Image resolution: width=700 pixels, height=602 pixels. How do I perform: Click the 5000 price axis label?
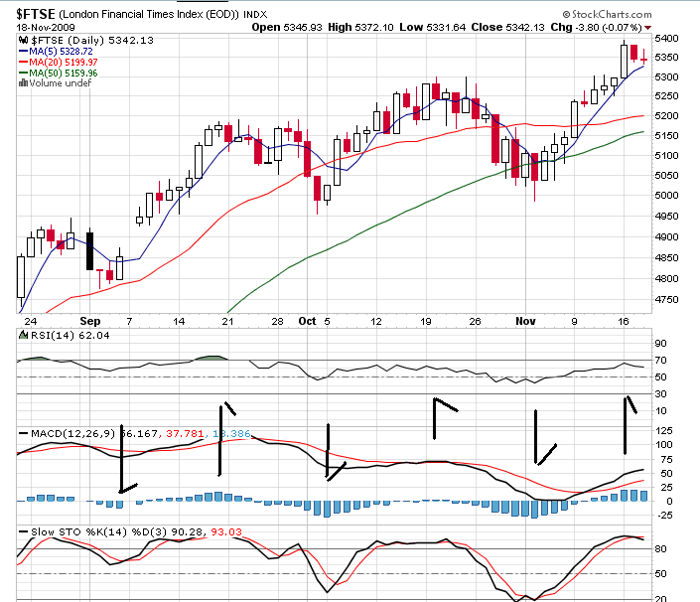pyautogui.click(x=666, y=195)
